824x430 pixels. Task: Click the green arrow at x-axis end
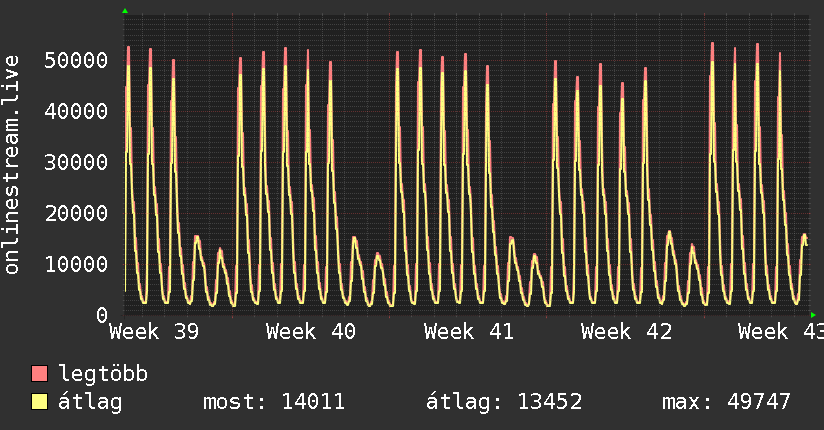coord(813,315)
